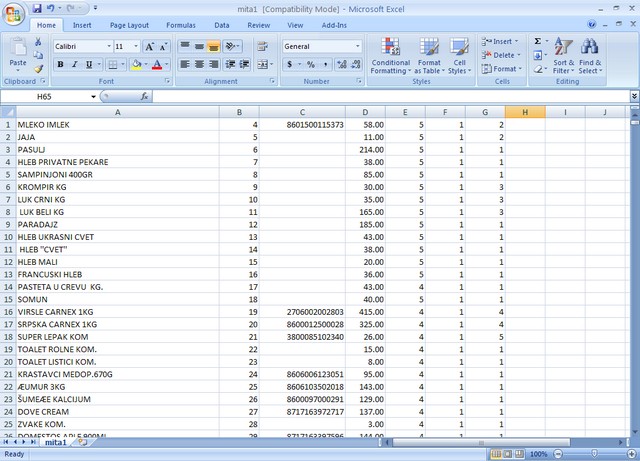
Task: Click Format as Table icon
Action: [428, 56]
